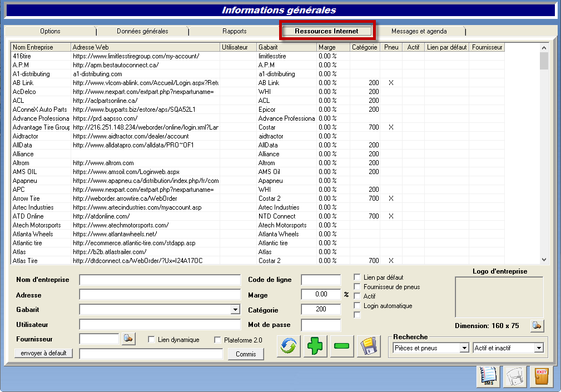Viewport: 561px width, 392px height.
Task: Click the floppy disk save icon
Action: (x=369, y=346)
